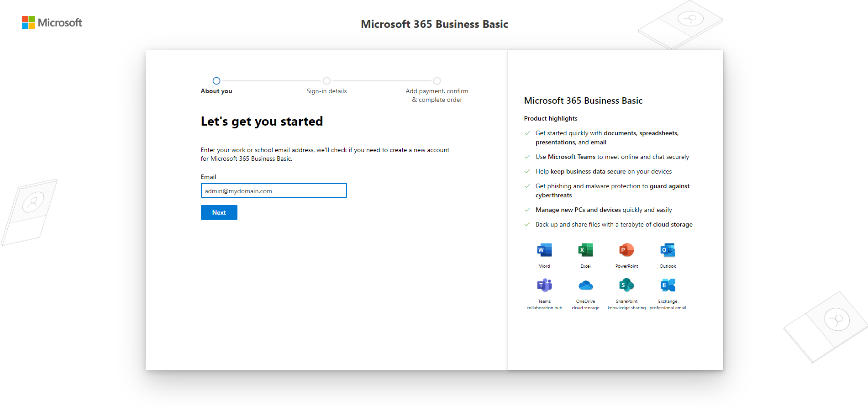The width and height of the screenshot is (868, 407).
Task: Click the 'Use Microsoft Teams to meet online' text
Action: (x=612, y=157)
